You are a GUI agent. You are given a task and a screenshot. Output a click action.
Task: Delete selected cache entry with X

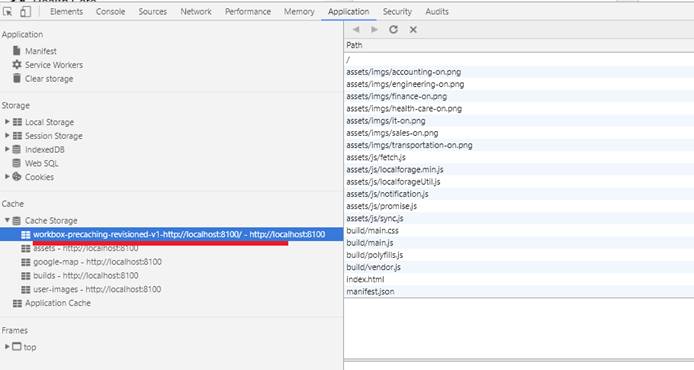(x=413, y=30)
